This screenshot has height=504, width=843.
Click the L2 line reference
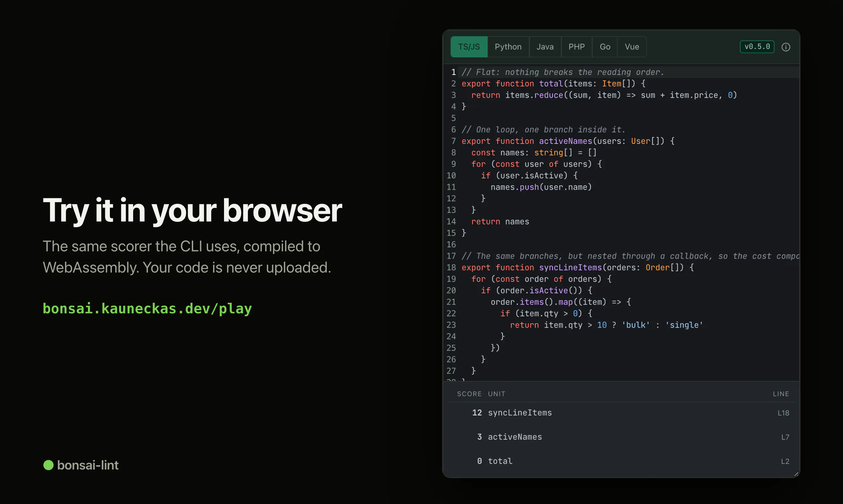[x=785, y=461]
